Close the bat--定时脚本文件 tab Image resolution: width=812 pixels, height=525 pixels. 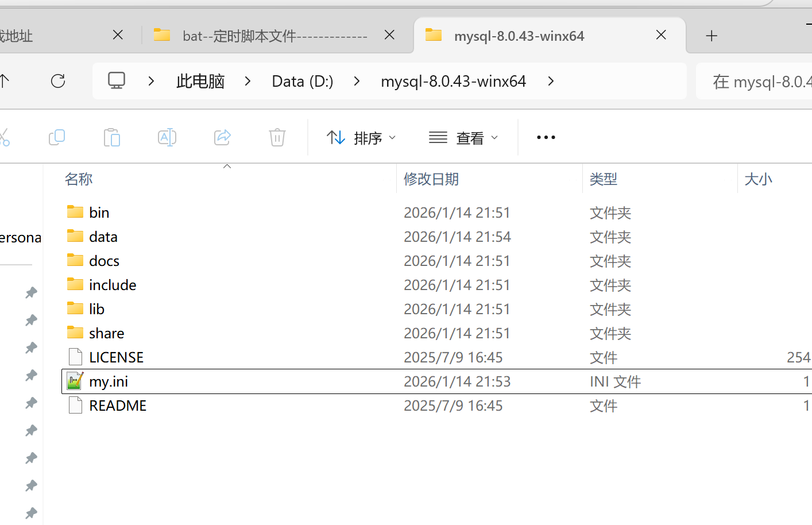click(389, 35)
